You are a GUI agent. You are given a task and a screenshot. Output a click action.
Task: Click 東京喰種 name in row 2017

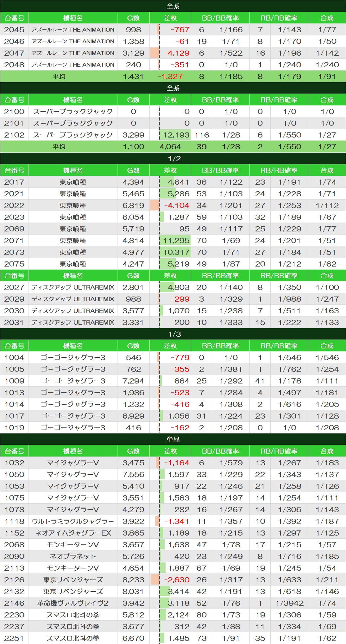(73, 182)
